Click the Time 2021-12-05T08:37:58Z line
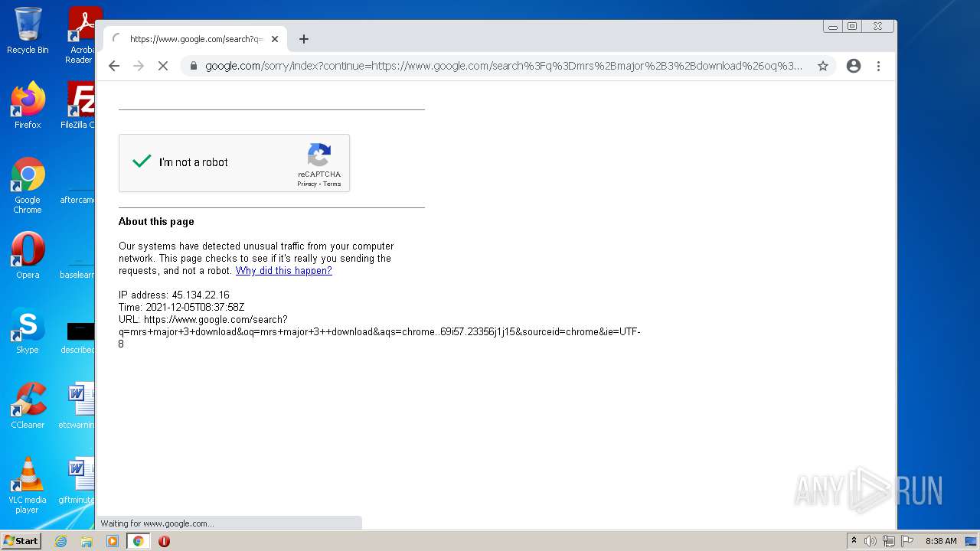The height and width of the screenshot is (551, 980). [181, 307]
